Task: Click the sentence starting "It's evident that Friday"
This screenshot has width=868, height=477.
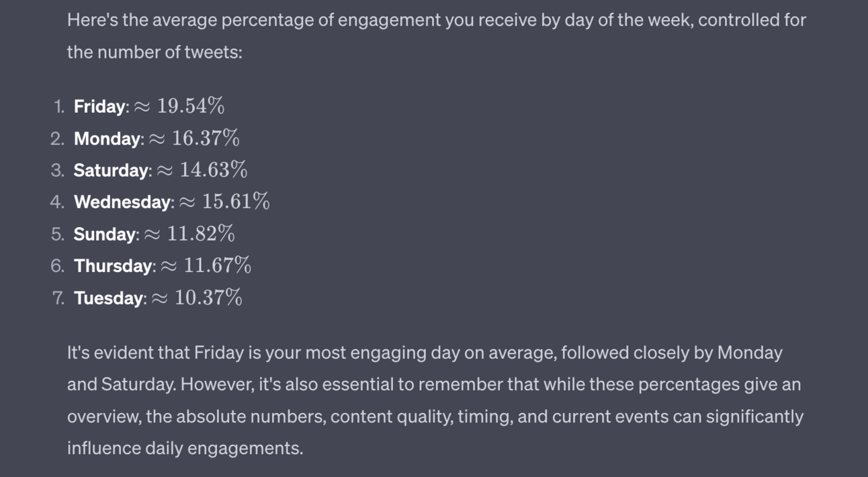Action: [x=425, y=353]
